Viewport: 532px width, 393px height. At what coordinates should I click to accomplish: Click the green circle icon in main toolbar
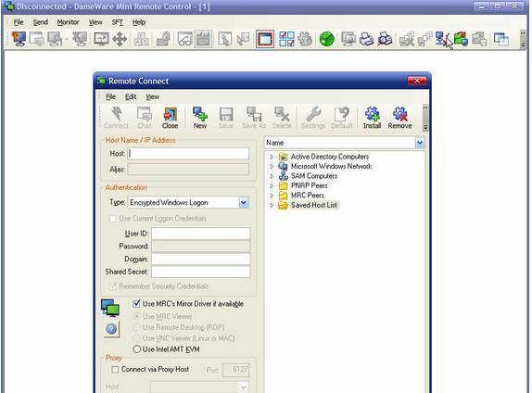point(327,39)
